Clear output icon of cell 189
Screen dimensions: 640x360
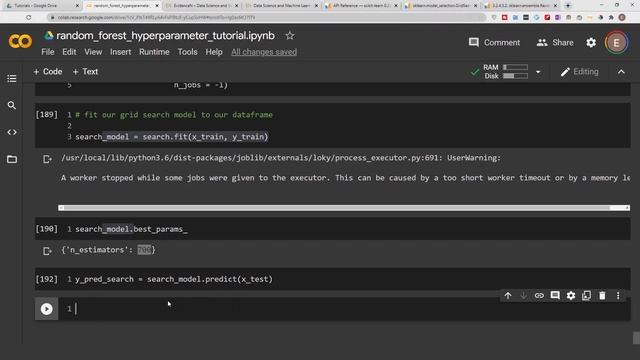47,159
